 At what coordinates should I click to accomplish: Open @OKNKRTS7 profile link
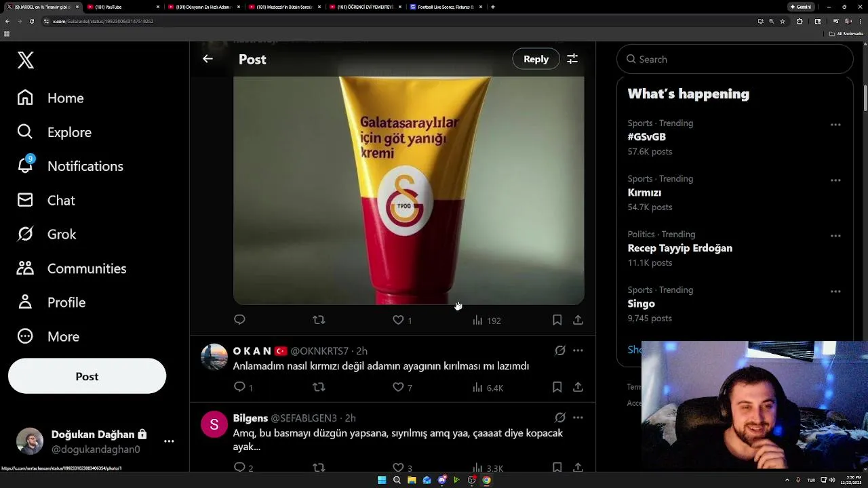[x=319, y=351]
